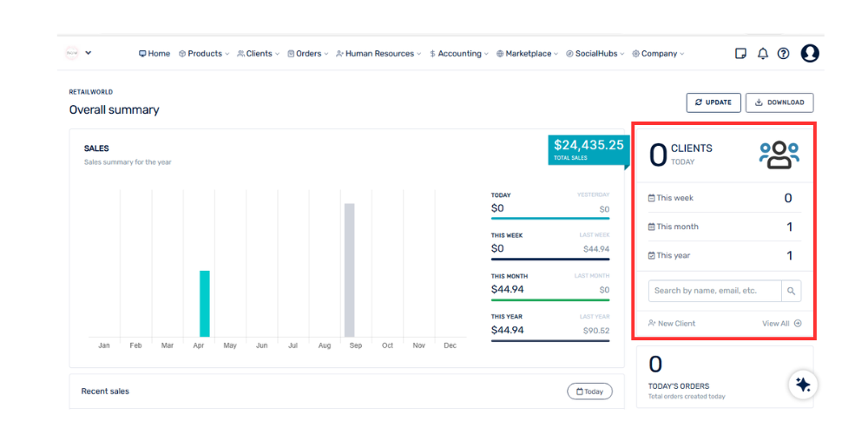The height and width of the screenshot is (434, 868).
Task: Open the user profile avatar
Action: pyautogui.click(x=809, y=54)
